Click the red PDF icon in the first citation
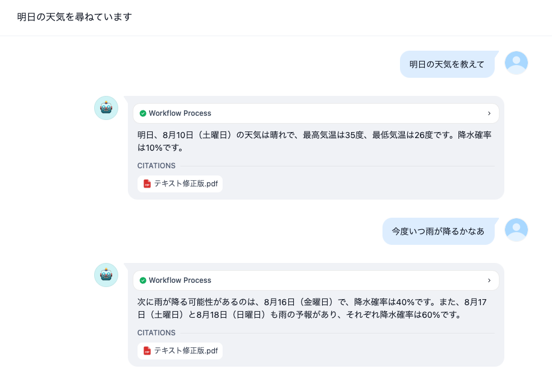The height and width of the screenshot is (392, 552). pos(147,184)
